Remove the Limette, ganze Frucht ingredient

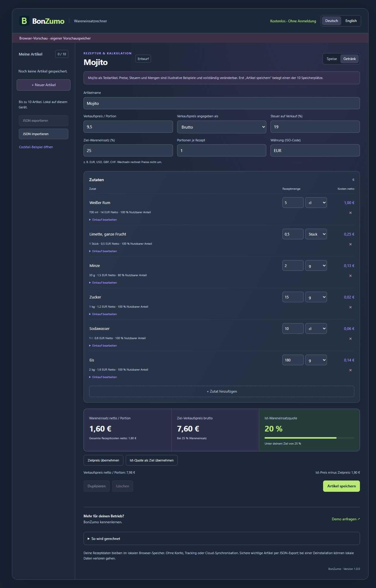(350, 244)
